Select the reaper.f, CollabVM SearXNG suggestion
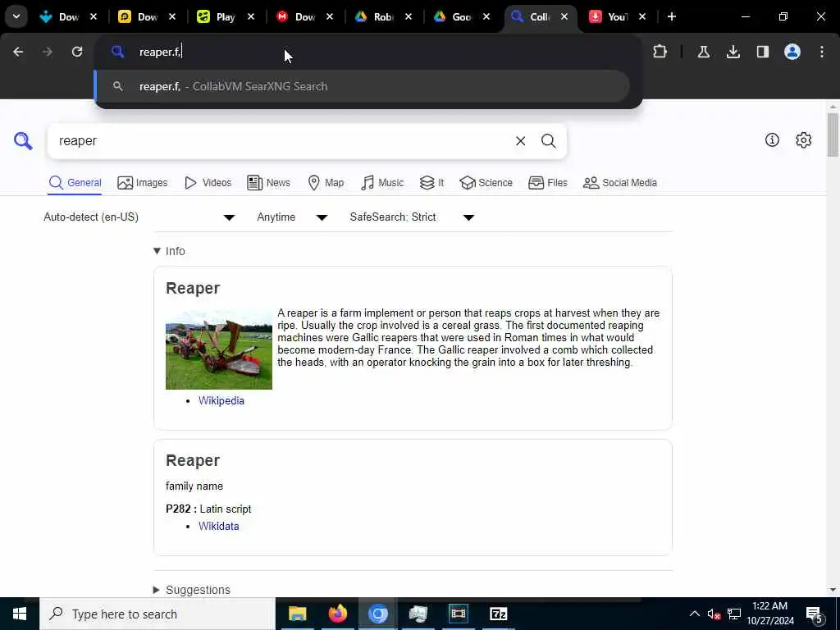The height and width of the screenshot is (630, 840). pos(362,86)
